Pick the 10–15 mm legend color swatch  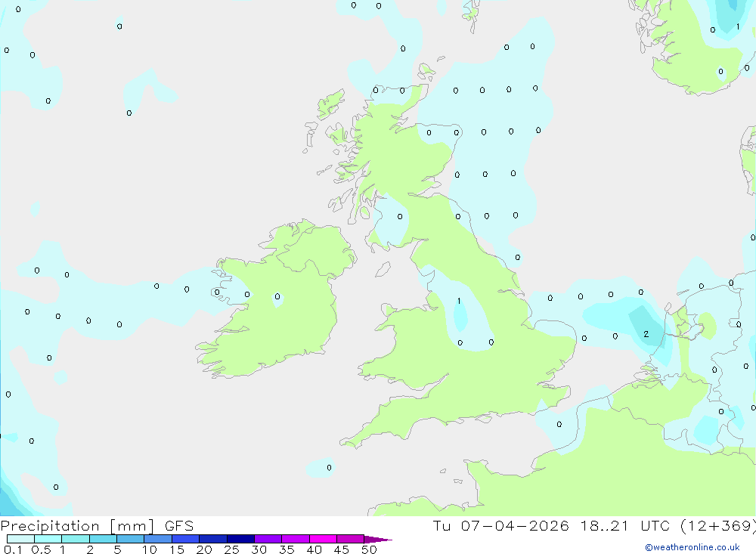pyautogui.click(x=158, y=539)
